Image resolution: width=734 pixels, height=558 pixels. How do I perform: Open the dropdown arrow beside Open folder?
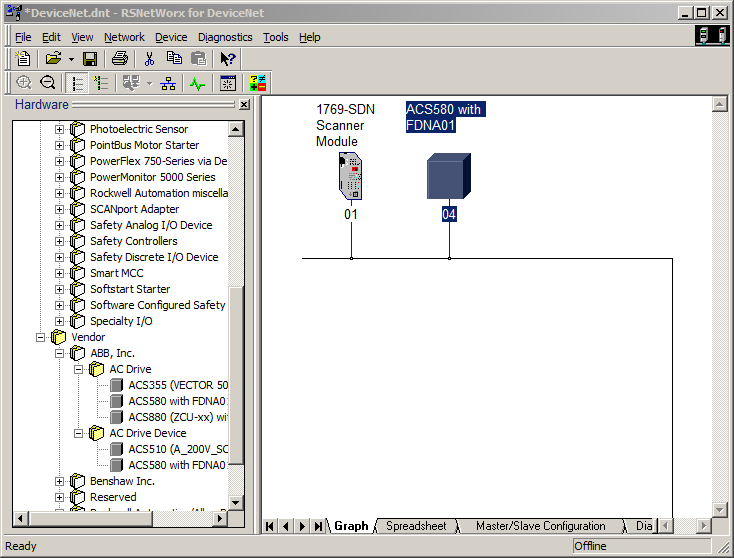coord(71,59)
